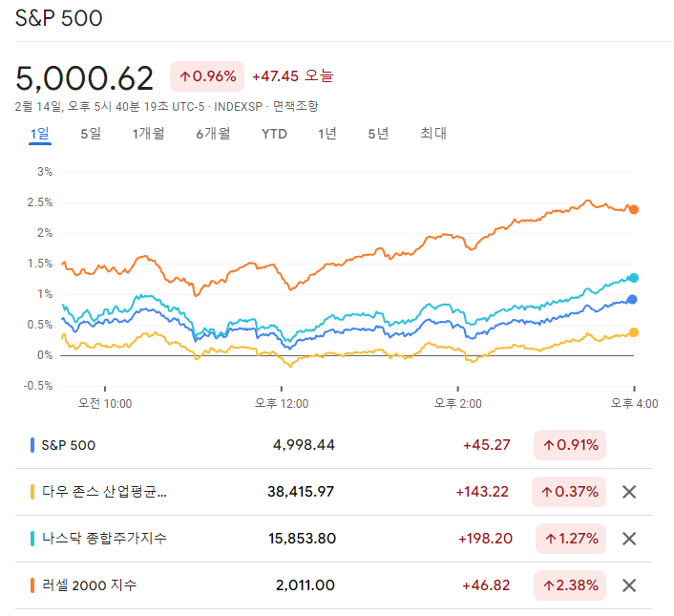
Task: Open 나스닥 종합주가지수 index row
Action: click(333, 539)
